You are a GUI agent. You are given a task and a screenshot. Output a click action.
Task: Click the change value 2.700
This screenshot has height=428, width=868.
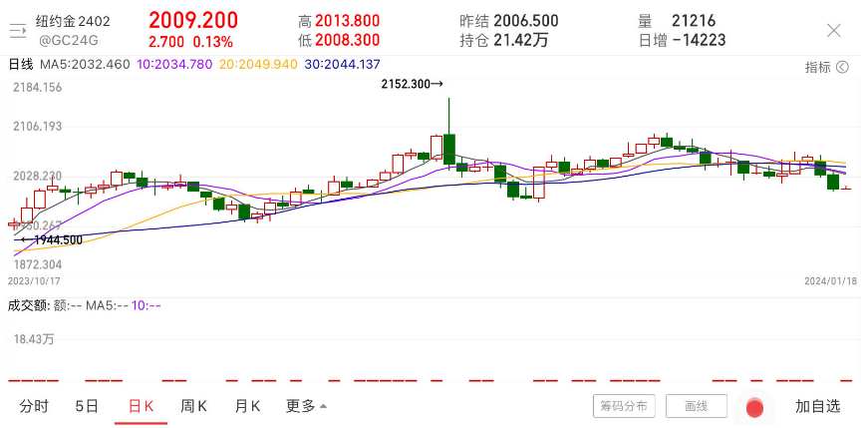pyautogui.click(x=166, y=42)
